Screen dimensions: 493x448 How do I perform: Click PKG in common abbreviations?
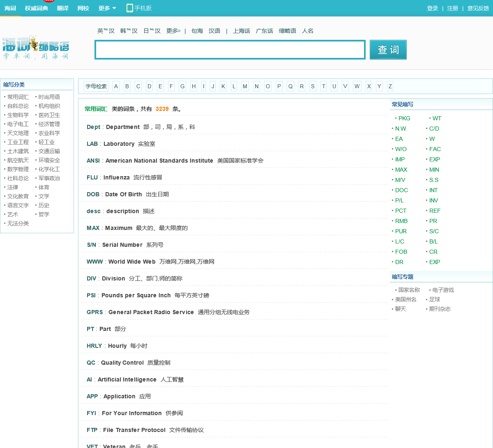[404, 118]
